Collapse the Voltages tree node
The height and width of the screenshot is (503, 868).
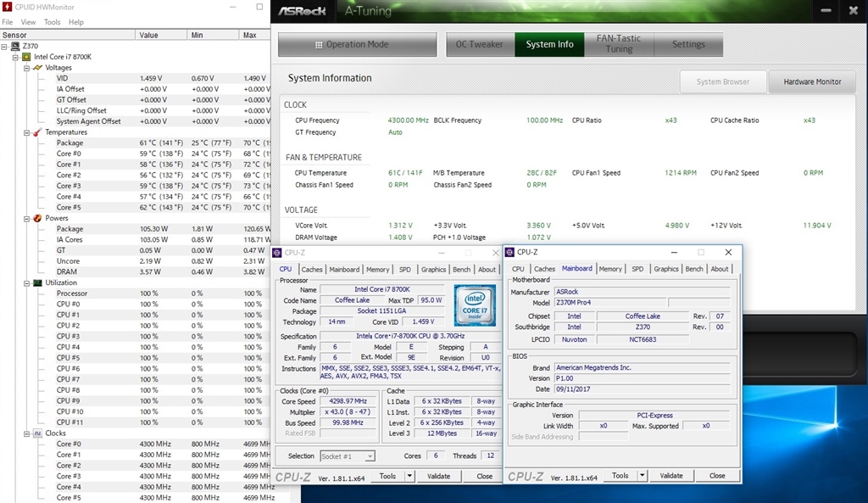point(26,68)
